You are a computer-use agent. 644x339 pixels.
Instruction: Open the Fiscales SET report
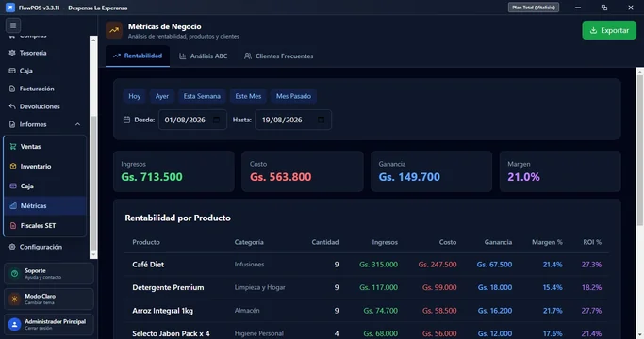[45, 225]
